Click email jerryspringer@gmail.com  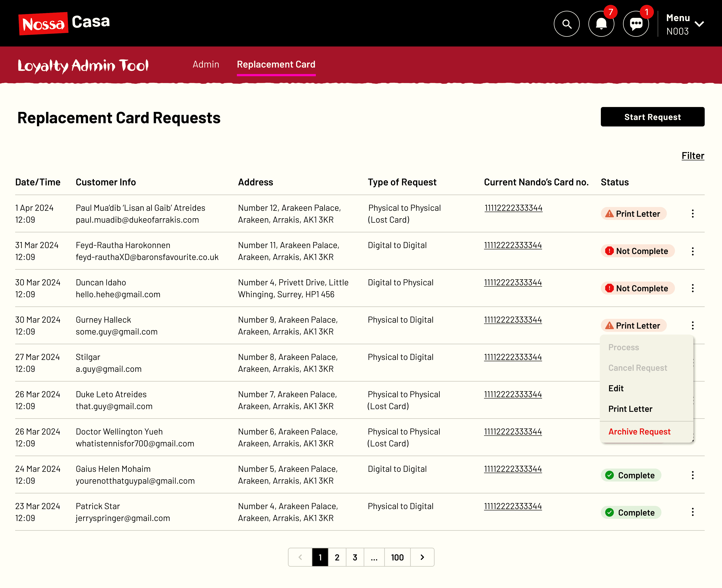123,518
